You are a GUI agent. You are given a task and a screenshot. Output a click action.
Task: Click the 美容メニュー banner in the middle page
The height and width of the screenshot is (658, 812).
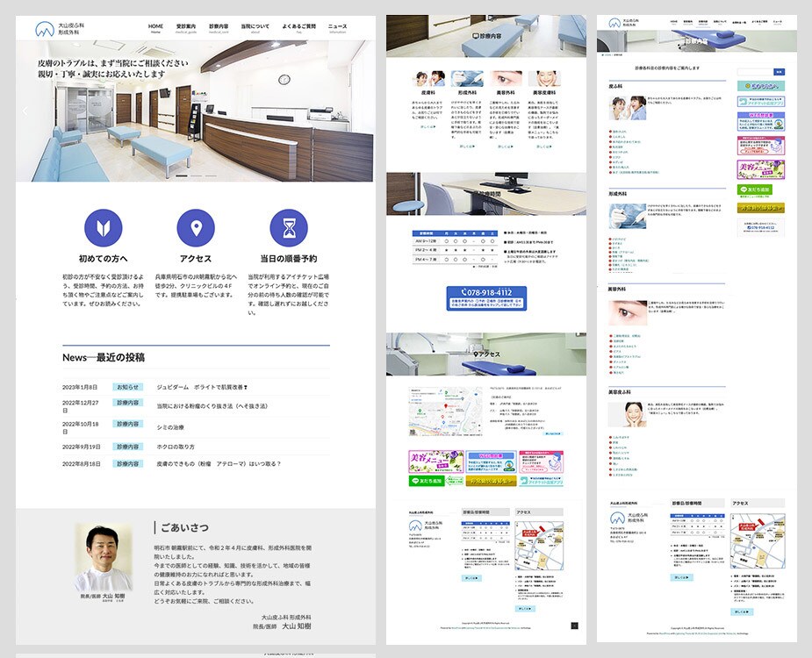tap(435, 461)
